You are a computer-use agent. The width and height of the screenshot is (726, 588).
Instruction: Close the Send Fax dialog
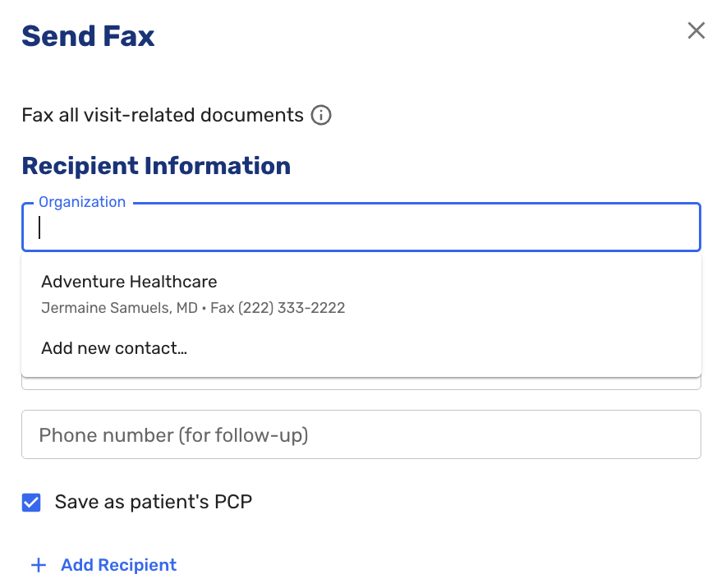(696, 30)
